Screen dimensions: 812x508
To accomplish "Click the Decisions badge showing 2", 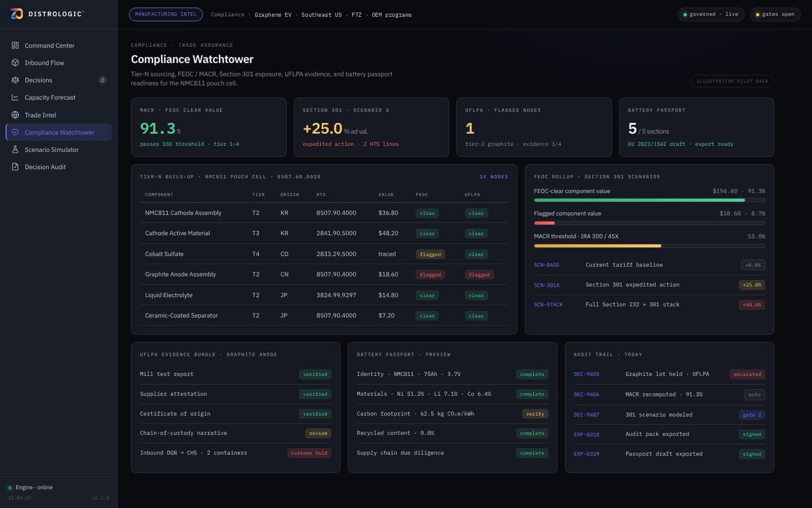I will [103, 80].
